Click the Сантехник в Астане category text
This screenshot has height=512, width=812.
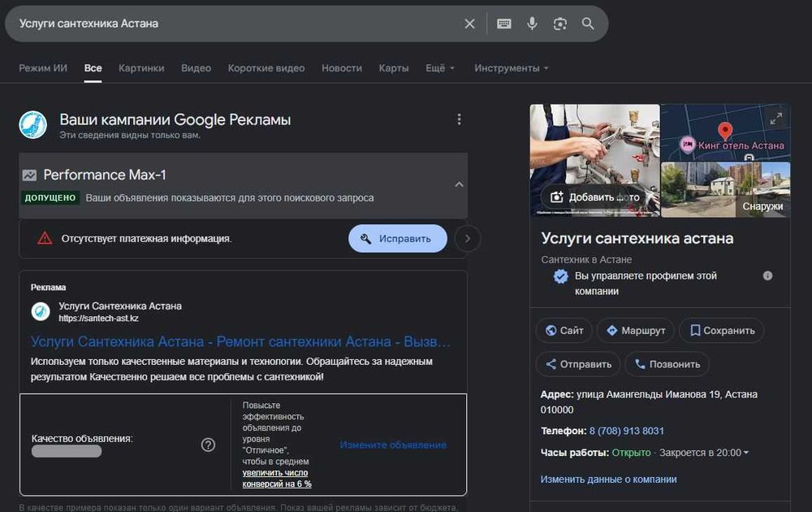pyautogui.click(x=586, y=259)
